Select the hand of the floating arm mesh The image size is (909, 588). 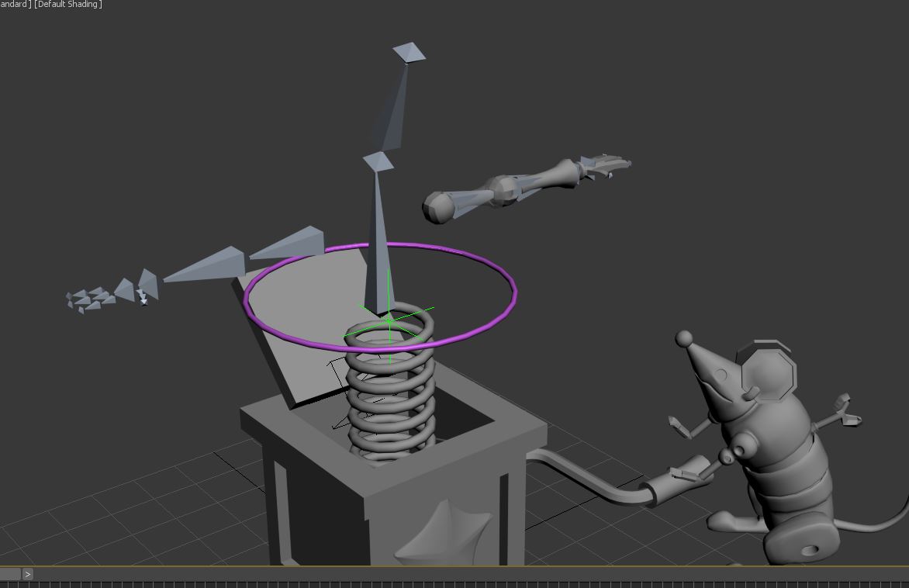click(x=605, y=165)
